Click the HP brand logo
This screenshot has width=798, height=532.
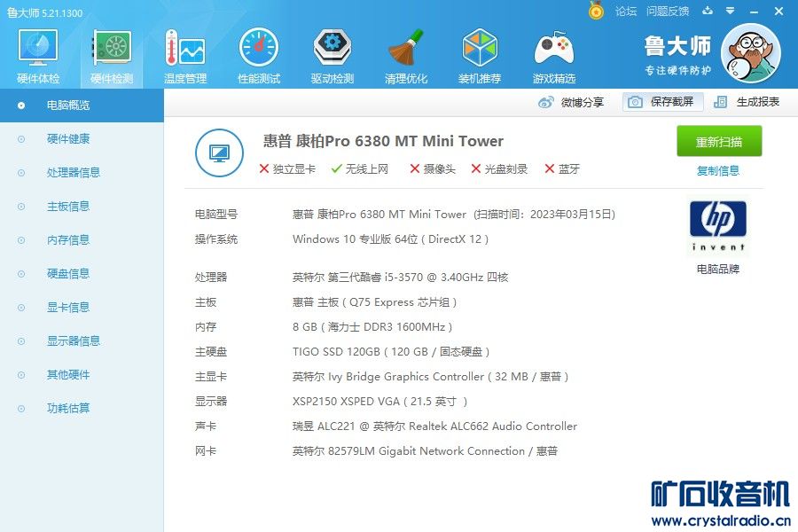coord(718,225)
